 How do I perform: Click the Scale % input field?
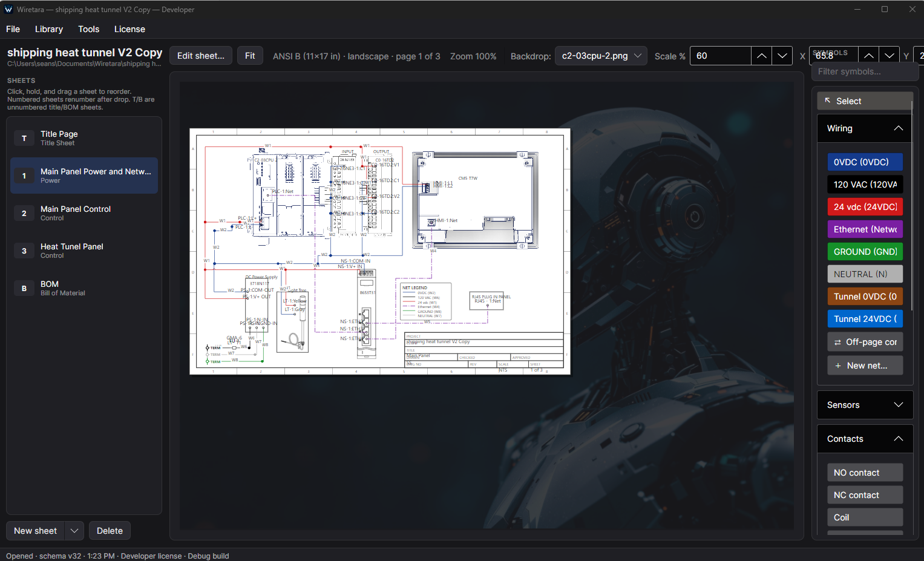click(x=720, y=56)
